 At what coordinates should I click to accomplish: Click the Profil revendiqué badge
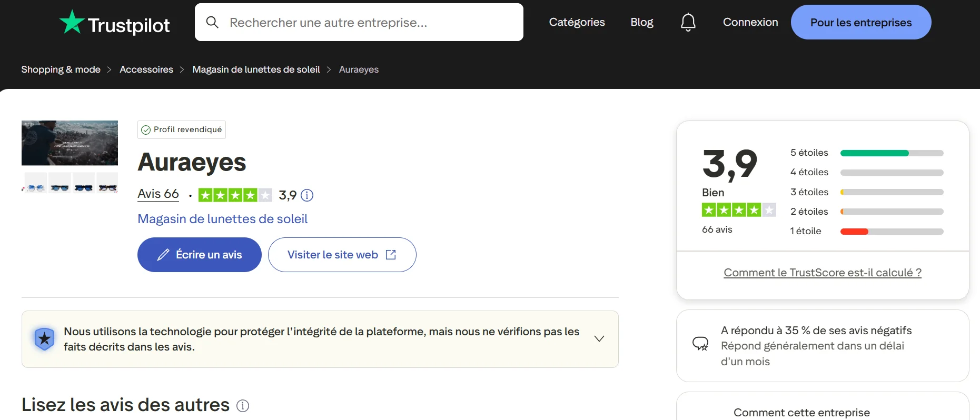(x=182, y=129)
